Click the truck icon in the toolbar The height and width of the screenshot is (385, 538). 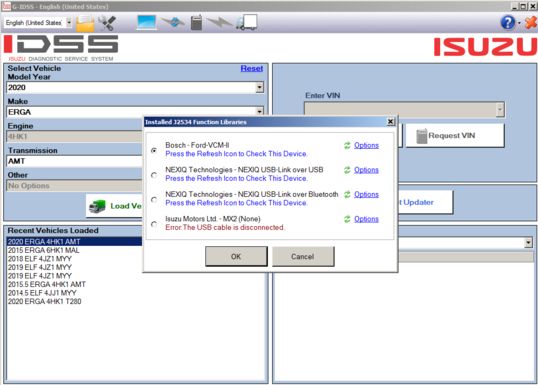point(247,23)
